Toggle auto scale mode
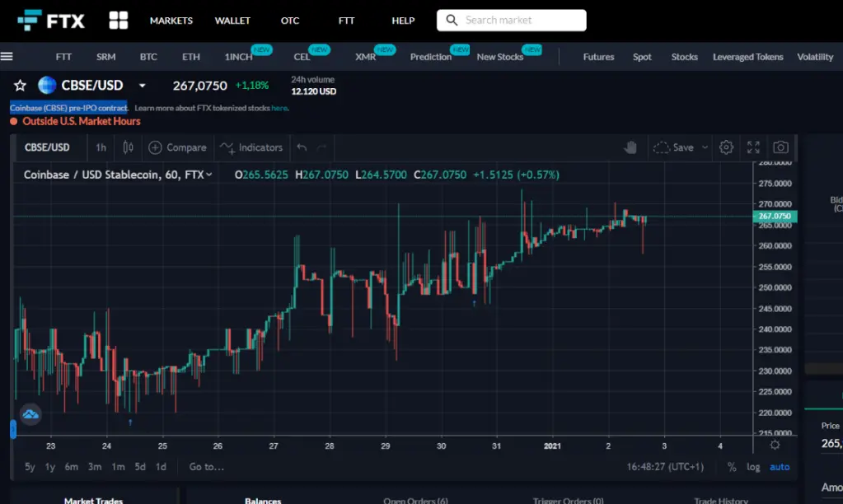Screen dimensions: 843x504 click(x=780, y=467)
